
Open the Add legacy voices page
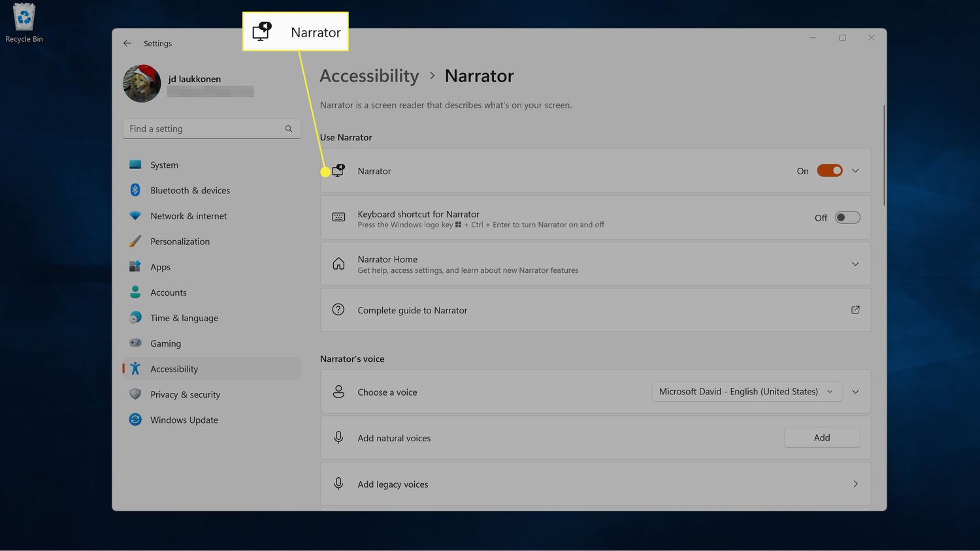[x=595, y=484]
